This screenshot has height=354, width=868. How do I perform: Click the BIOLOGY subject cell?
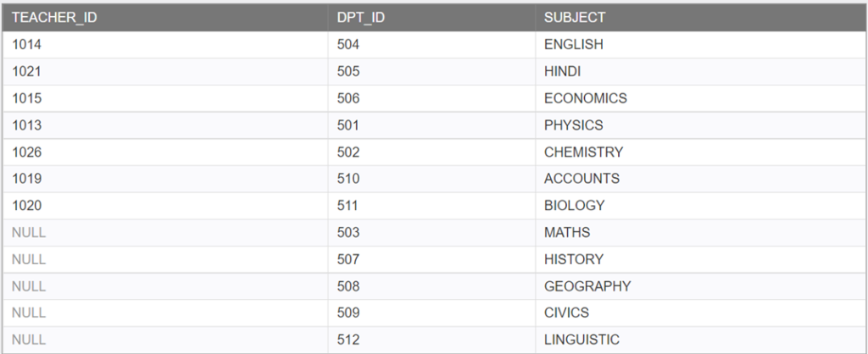point(701,206)
